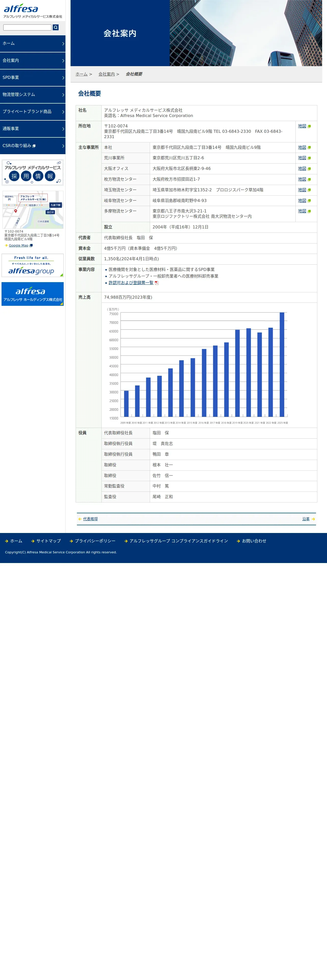Click the 採用情報 recruitment banner
This screenshot has width=327, height=980.
[33, 172]
